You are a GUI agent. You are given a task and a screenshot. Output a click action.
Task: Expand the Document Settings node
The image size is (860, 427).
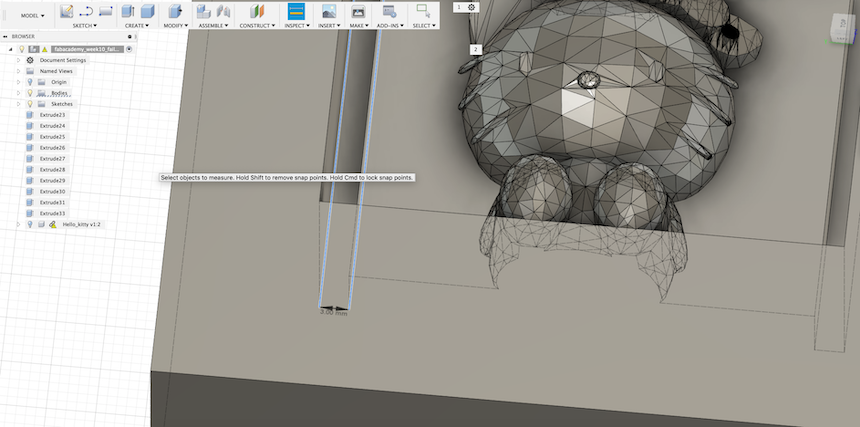18,60
